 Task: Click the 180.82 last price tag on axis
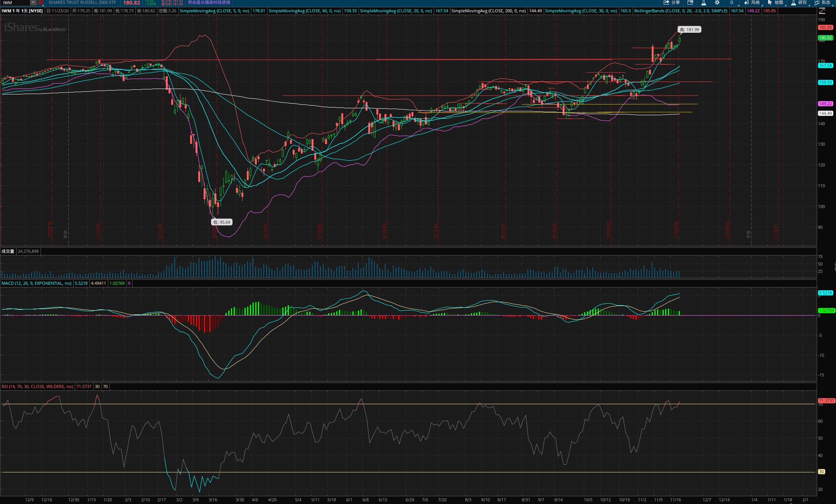point(826,38)
